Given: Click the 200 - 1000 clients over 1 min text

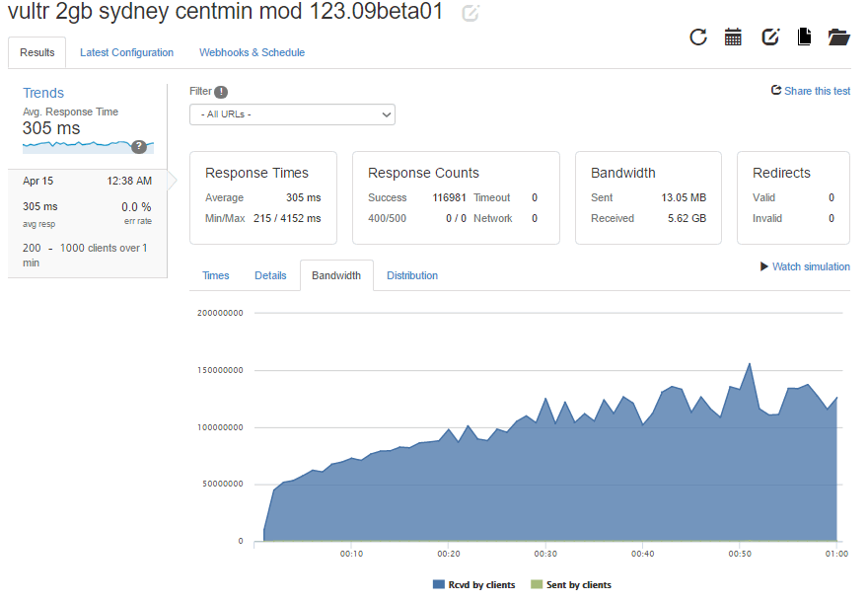Looking at the screenshot, I should tap(85, 255).
